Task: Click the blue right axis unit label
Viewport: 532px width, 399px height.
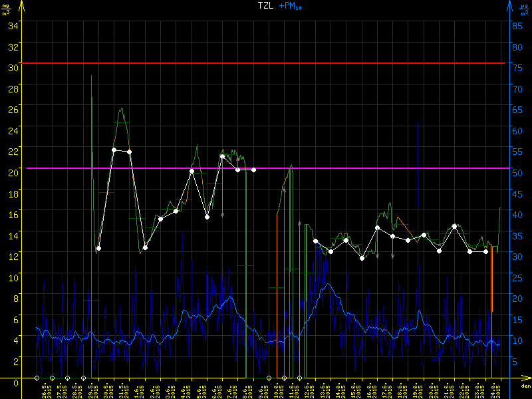Action: tap(525, 10)
